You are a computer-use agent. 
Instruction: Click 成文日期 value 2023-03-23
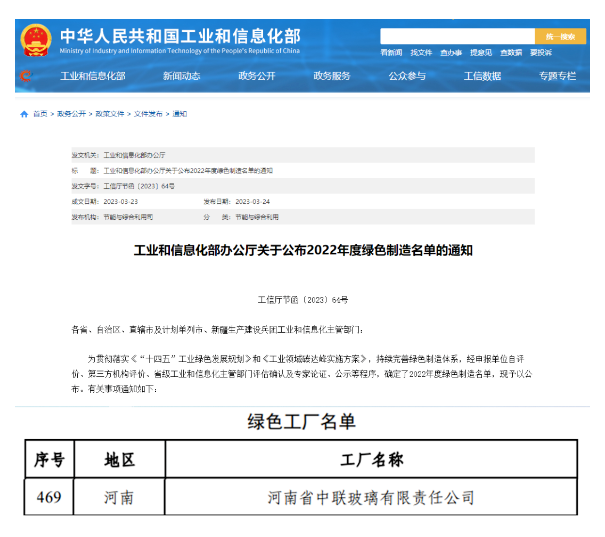tap(120, 201)
